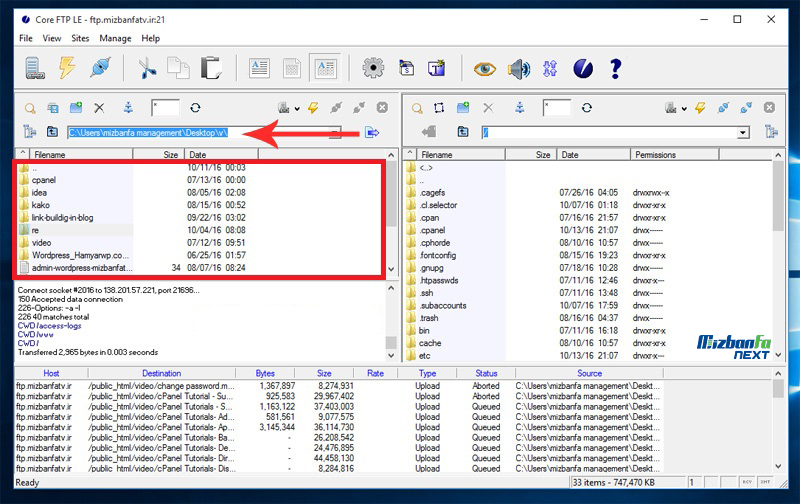Click the eye icon in toolbar
The image size is (800, 504).
tap(484, 68)
